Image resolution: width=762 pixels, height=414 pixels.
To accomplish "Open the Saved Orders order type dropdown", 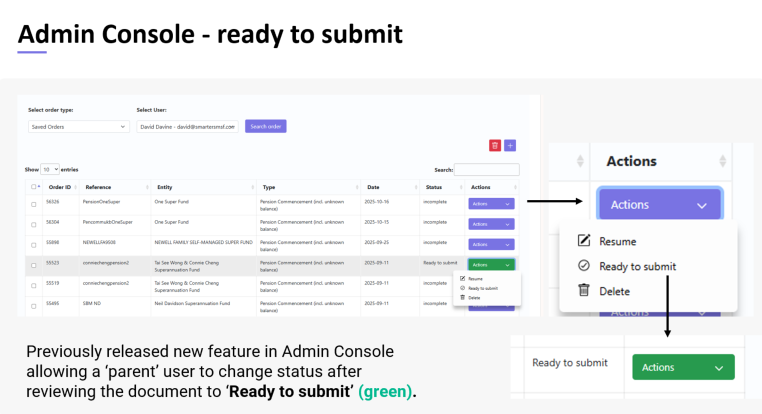I will (79, 127).
